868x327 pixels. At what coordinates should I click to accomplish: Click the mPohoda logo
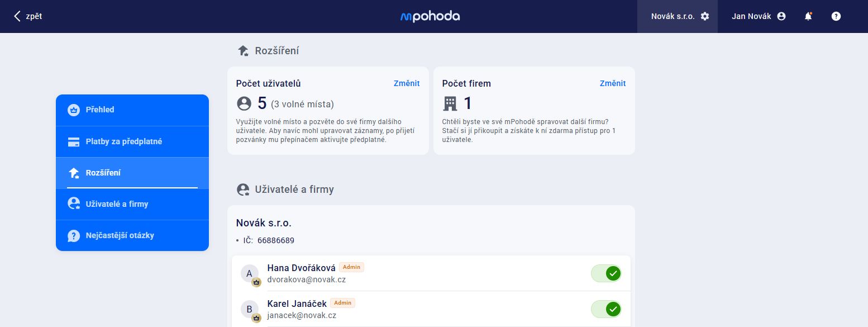point(430,16)
